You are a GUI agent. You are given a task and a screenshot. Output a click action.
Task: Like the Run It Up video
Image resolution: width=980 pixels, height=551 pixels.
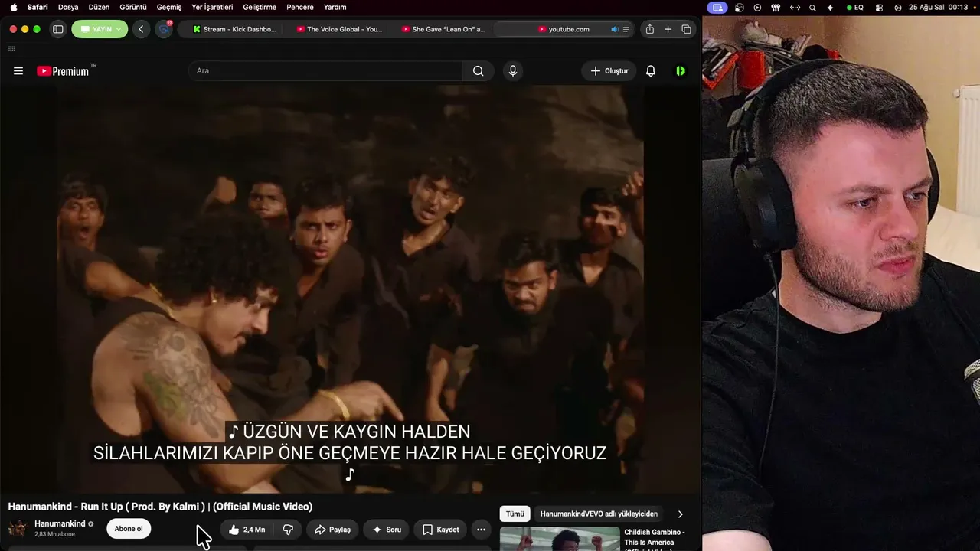(x=247, y=530)
